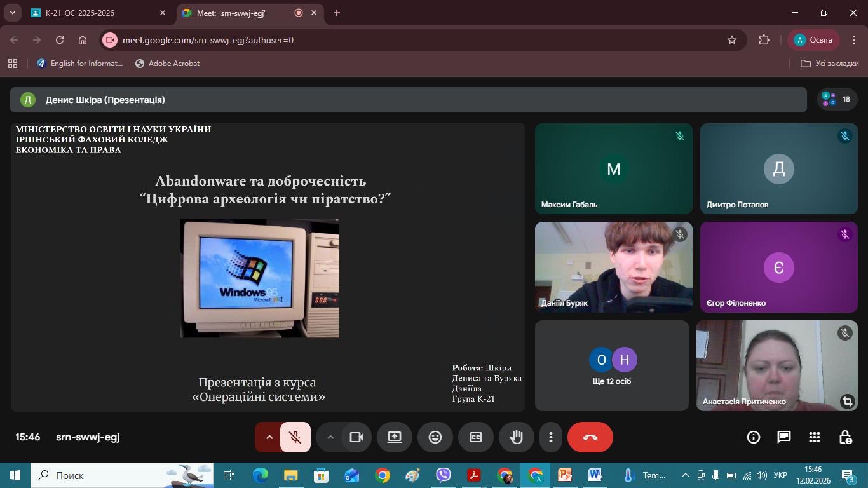This screenshot has width=868, height=488.
Task: Expand the tab search dropdown
Action: 12,13
